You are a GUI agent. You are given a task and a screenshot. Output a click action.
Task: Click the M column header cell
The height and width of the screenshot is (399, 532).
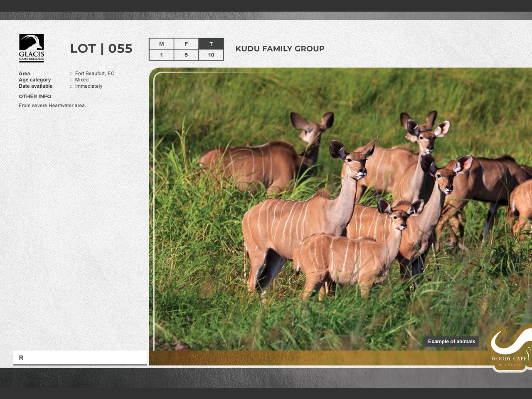pyautogui.click(x=161, y=44)
